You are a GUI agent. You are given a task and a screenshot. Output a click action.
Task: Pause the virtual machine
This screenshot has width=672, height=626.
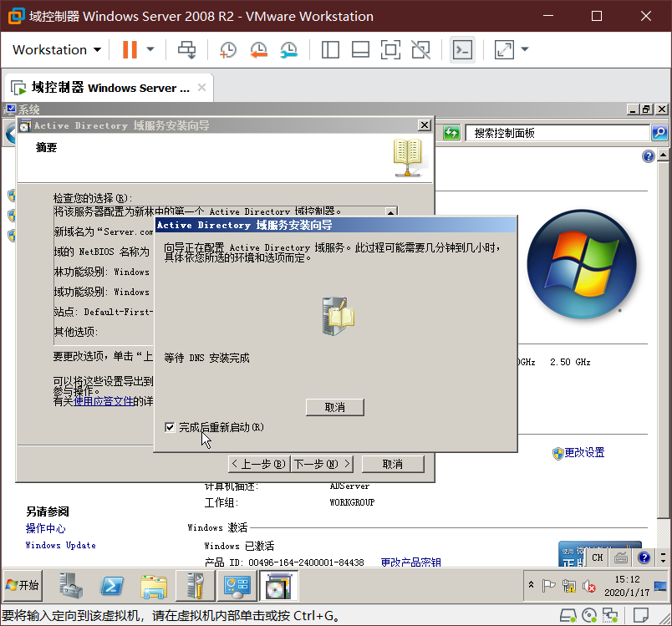(x=130, y=49)
